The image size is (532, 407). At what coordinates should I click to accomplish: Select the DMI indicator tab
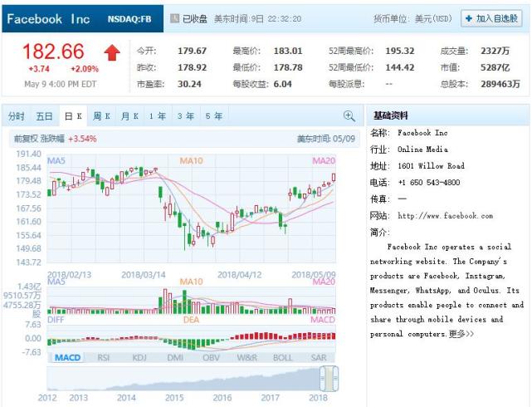point(175,357)
